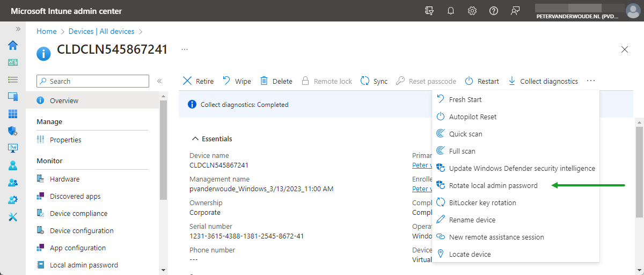Open the settings gear in header

472,11
